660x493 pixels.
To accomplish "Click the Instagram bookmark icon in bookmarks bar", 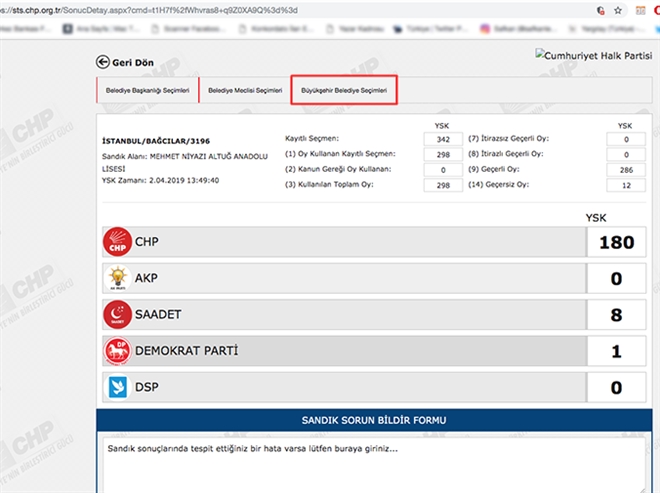I will [485, 29].
